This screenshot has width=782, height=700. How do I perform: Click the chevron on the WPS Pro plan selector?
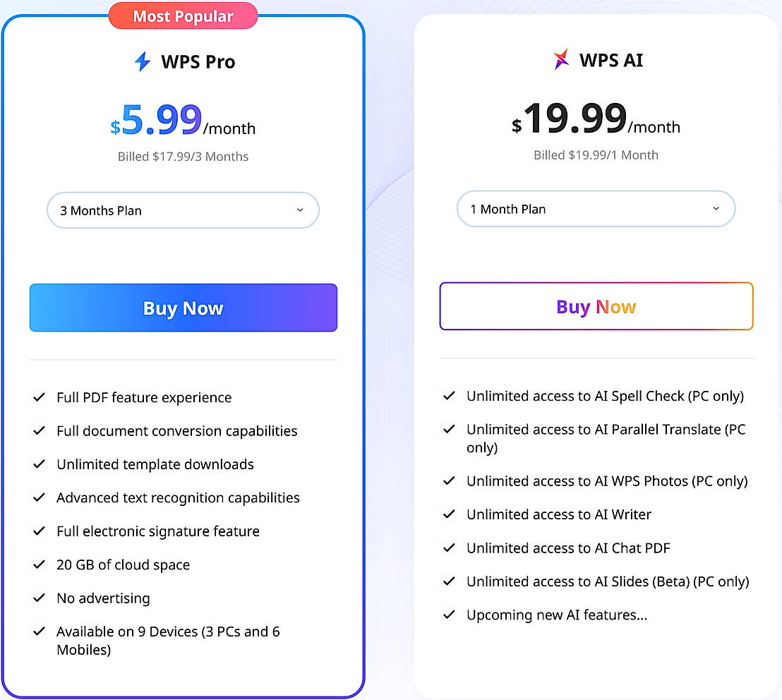tap(301, 210)
